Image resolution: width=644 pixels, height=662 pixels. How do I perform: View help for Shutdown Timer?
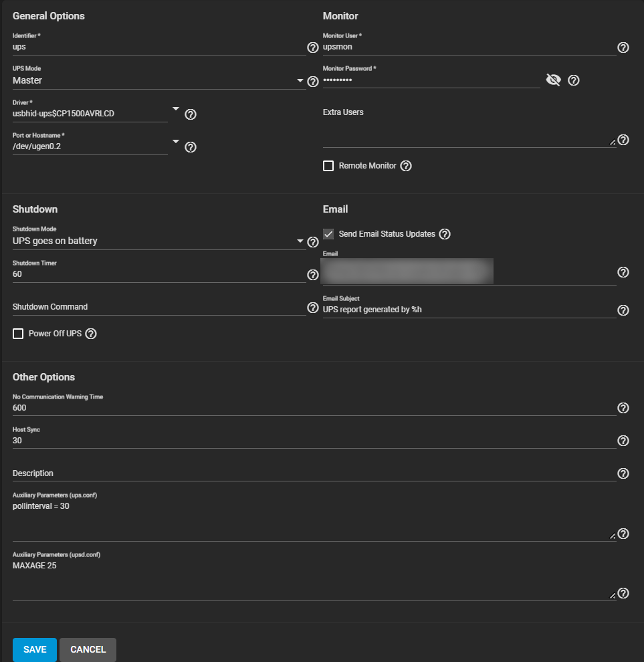[312, 275]
